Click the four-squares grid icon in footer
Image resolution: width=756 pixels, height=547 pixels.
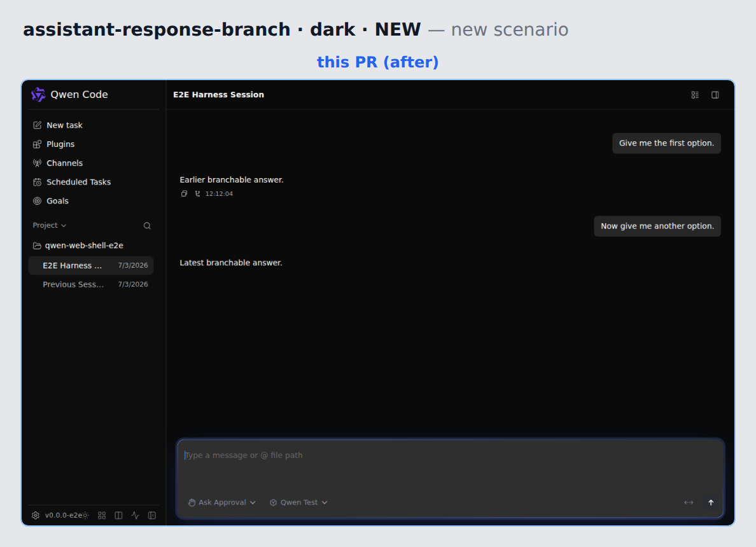(102, 515)
